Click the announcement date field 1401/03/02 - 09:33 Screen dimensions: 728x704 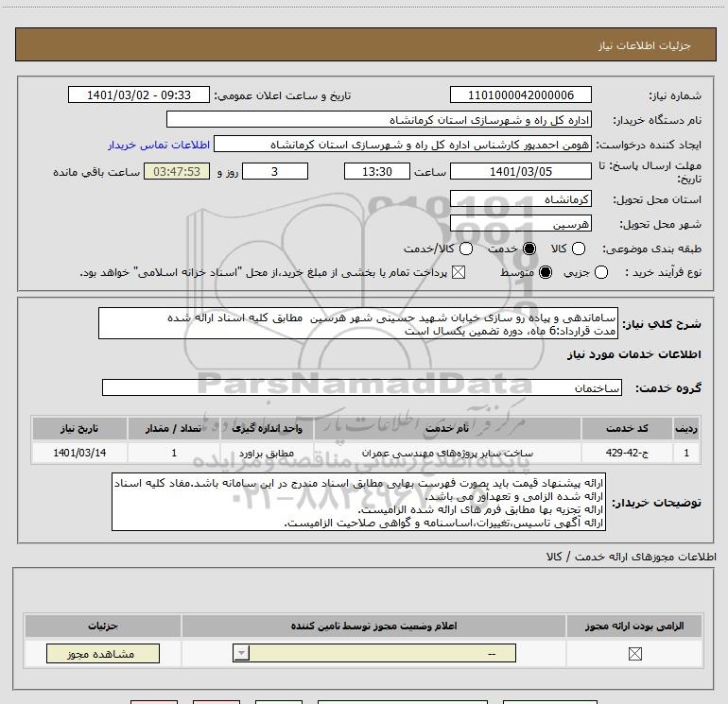[139, 94]
